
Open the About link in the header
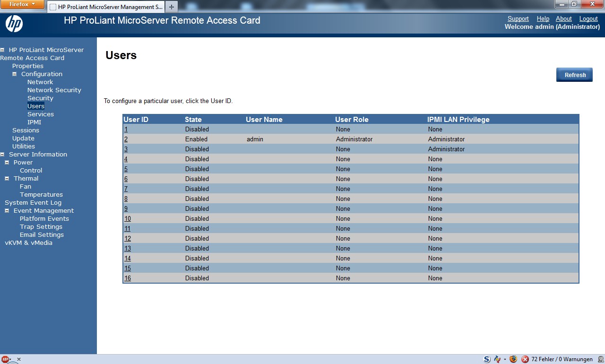pyautogui.click(x=563, y=18)
